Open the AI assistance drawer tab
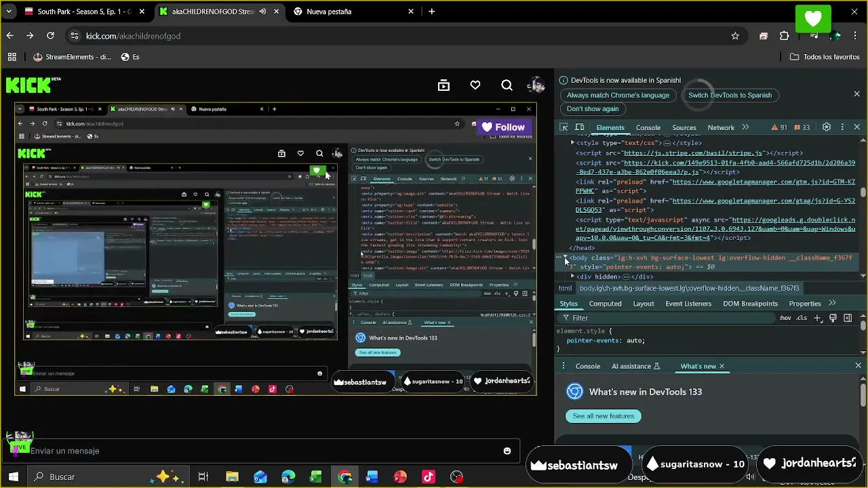 coord(636,367)
